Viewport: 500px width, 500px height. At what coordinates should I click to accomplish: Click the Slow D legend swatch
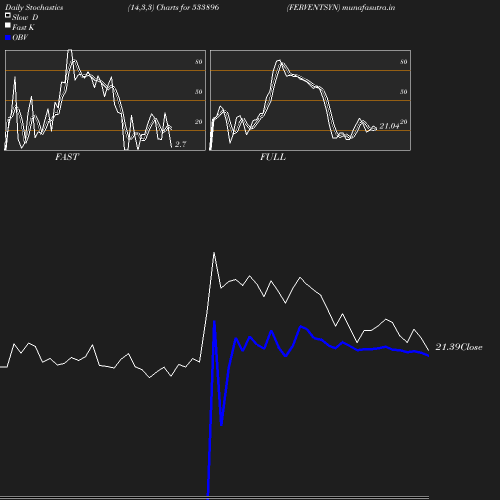pyautogui.click(x=8, y=15)
